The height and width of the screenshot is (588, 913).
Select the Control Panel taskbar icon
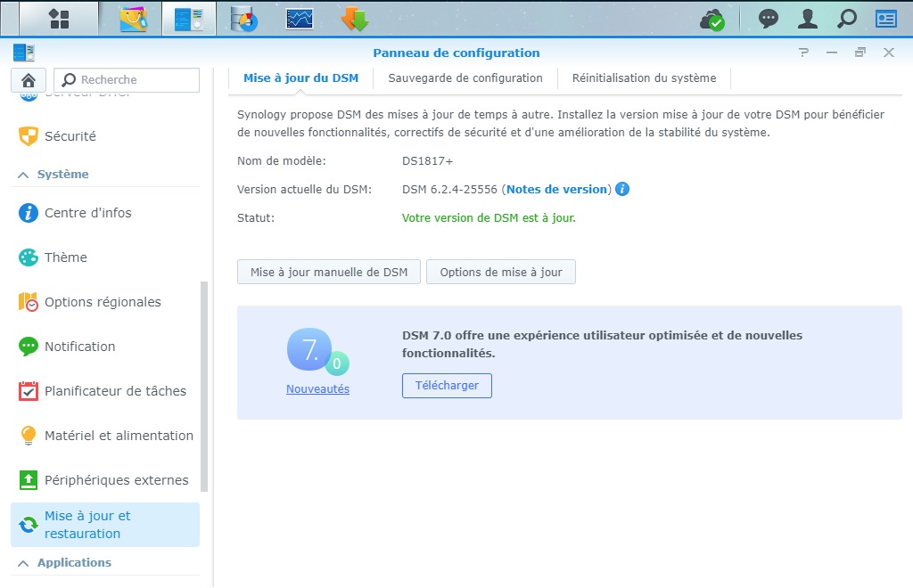click(x=189, y=19)
